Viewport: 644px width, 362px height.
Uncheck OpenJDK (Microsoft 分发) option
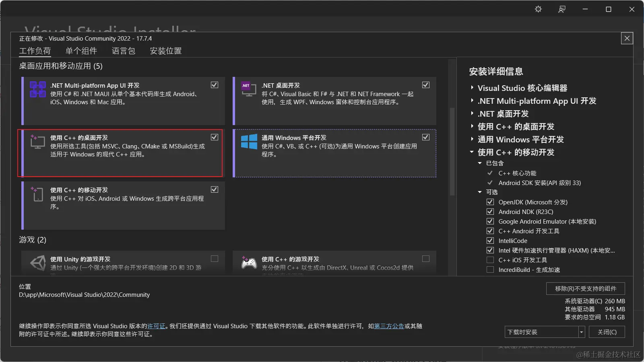coord(490,202)
